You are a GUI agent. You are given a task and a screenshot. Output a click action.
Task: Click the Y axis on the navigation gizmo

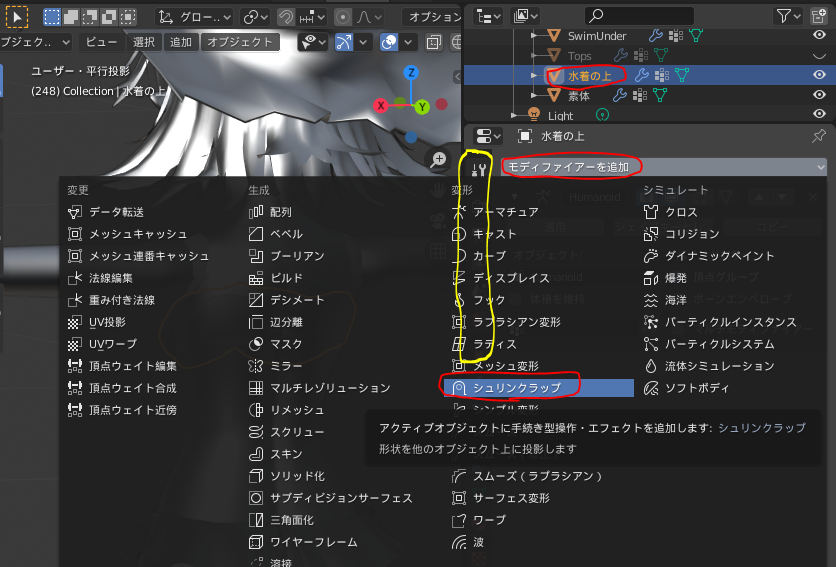tap(422, 107)
